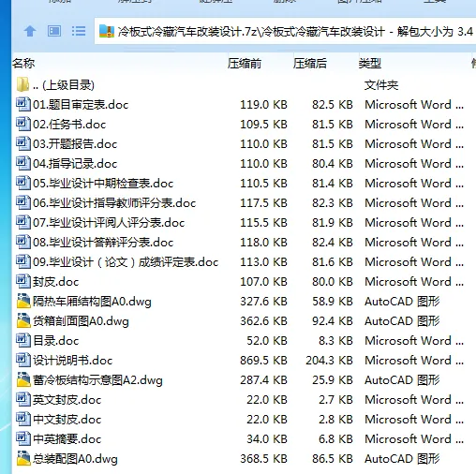This screenshot has height=474, width=476.
Task: Select file name 中文封皮.doc
Action: (67, 420)
